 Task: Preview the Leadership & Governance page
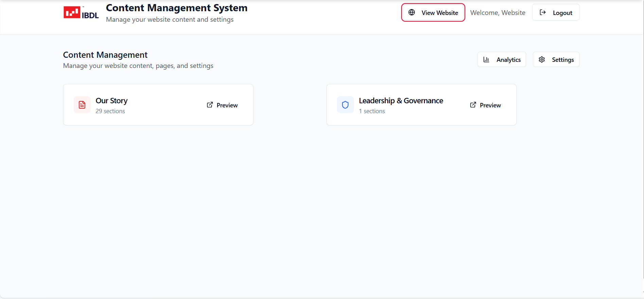(486, 105)
